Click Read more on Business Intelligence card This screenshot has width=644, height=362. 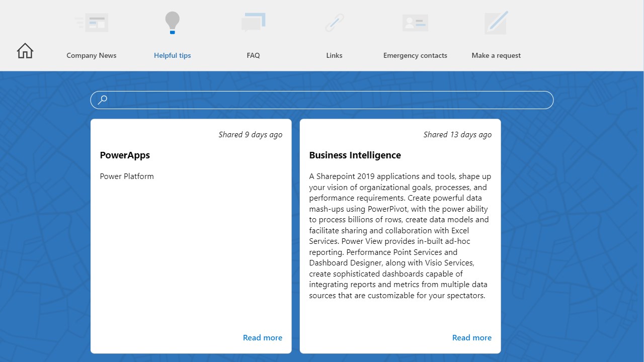pos(472,337)
